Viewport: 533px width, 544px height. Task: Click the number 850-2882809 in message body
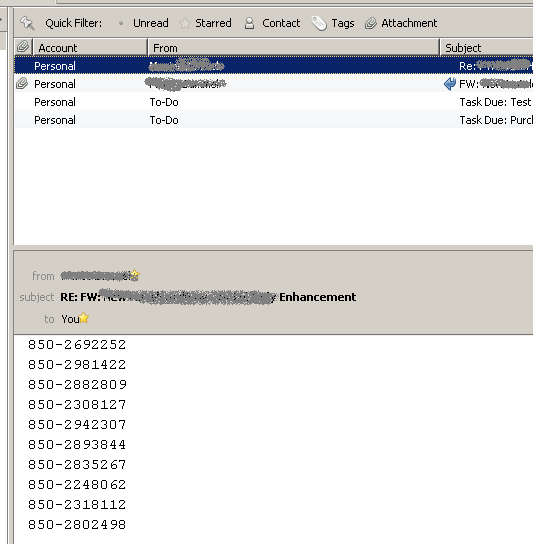(x=77, y=384)
